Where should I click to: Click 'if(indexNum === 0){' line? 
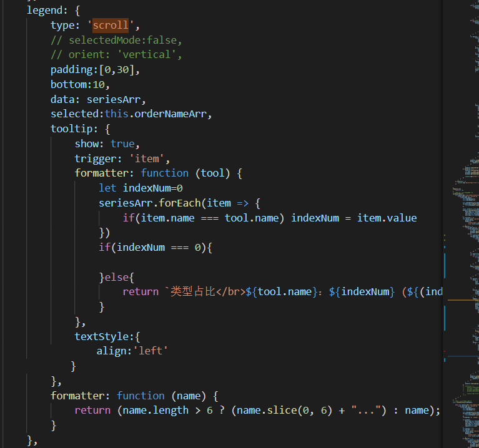(156, 248)
